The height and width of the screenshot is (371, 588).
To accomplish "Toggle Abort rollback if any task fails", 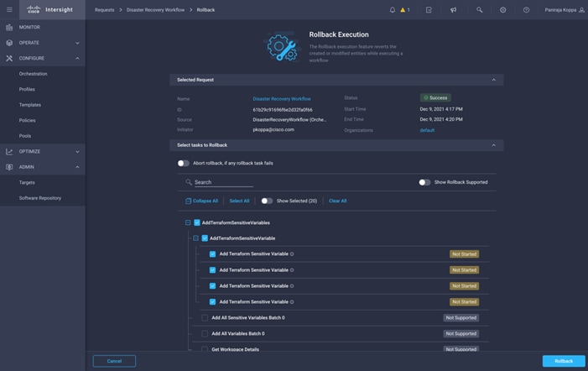I will (x=183, y=163).
